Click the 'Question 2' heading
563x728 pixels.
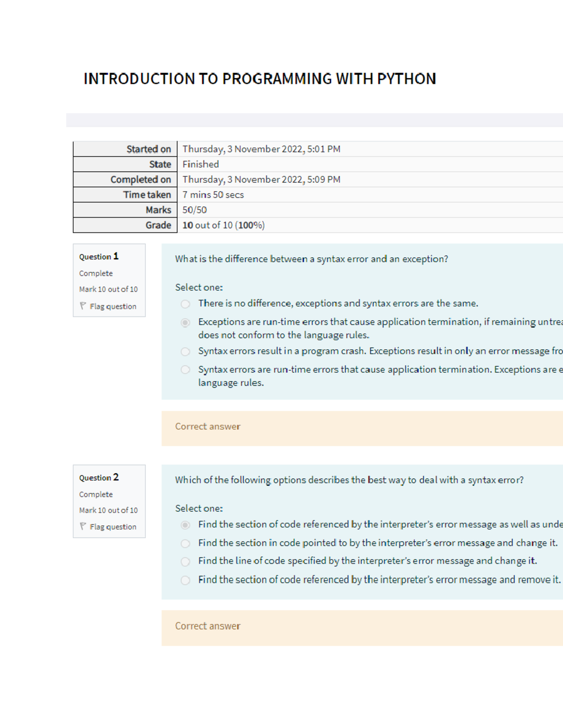pos(99,477)
